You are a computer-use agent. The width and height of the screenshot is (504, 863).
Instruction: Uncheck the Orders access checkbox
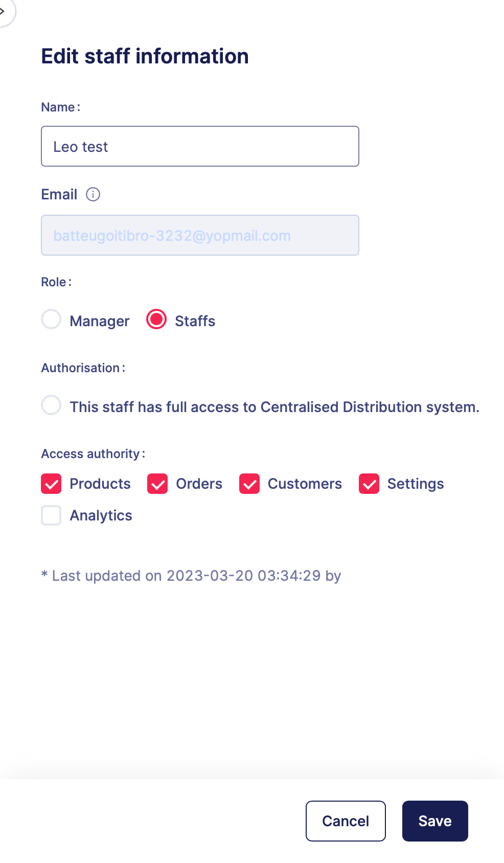tap(157, 484)
